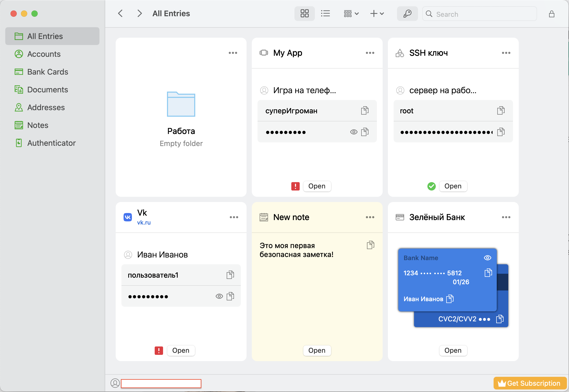Screen dimensions: 569x392
Task: Click Зелёный Банк card icon
Action: tap(400, 217)
